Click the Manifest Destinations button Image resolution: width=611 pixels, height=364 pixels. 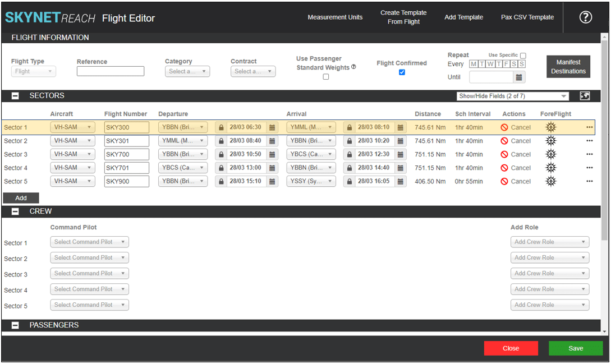[568, 67]
